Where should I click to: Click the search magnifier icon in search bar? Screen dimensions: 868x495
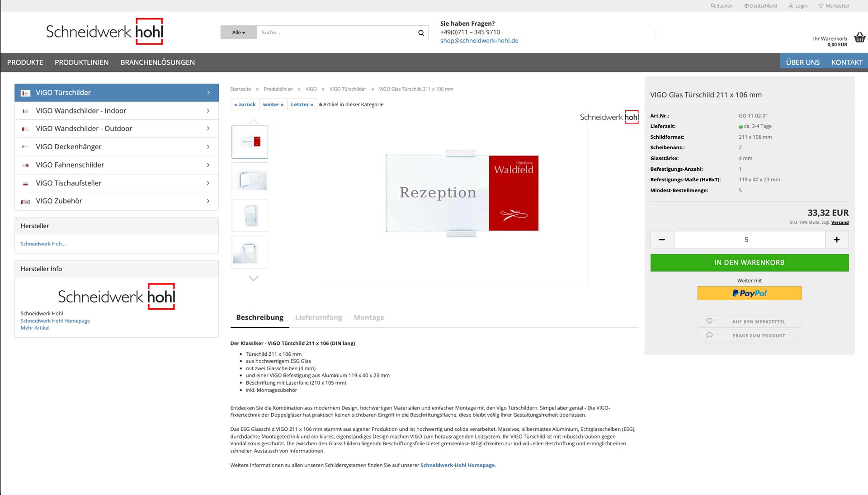421,33
